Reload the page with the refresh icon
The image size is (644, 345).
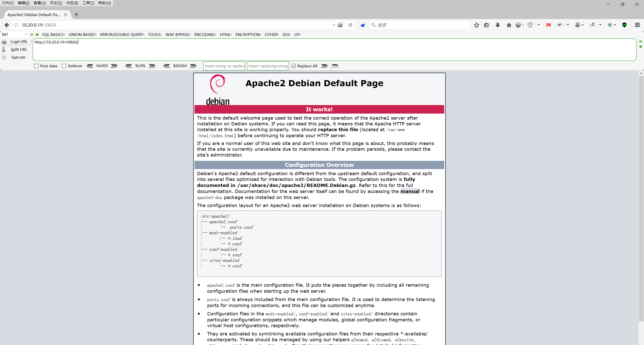350,25
